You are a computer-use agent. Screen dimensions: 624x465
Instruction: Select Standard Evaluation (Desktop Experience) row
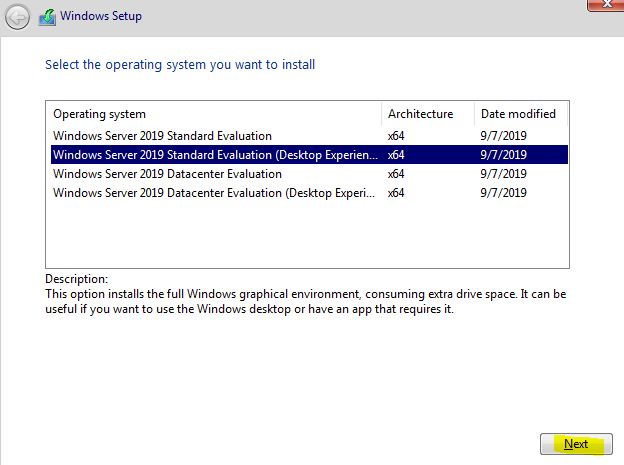coord(309,154)
